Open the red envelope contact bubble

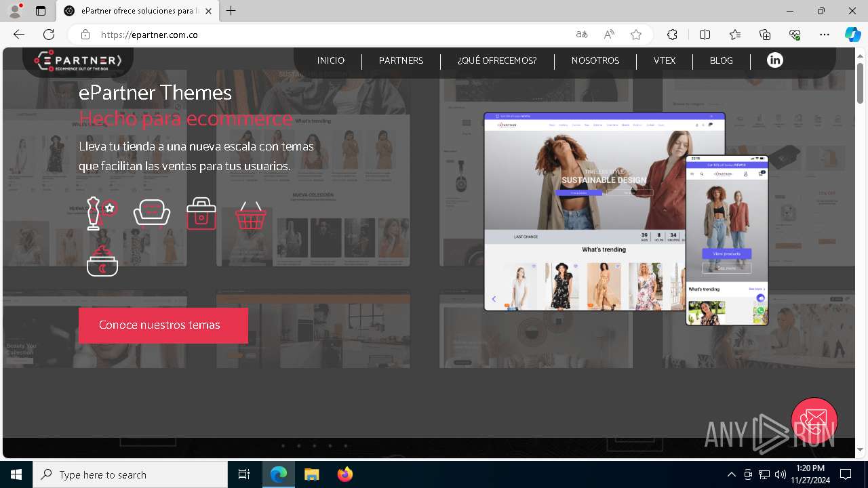point(814,421)
